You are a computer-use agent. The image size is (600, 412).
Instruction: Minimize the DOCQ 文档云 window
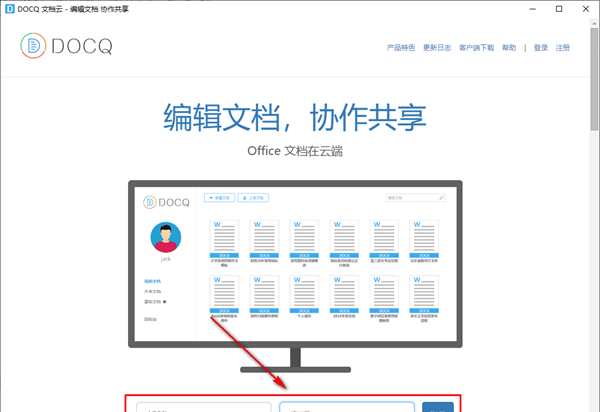pos(532,9)
